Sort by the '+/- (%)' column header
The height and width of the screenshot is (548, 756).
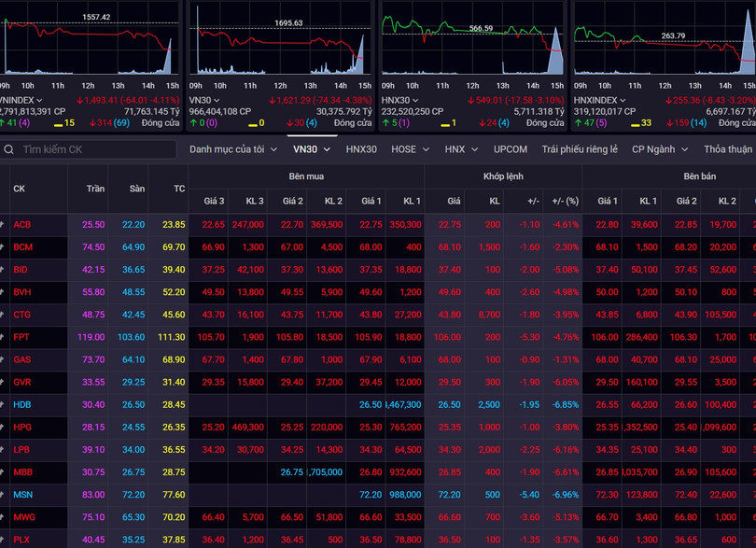pos(565,201)
